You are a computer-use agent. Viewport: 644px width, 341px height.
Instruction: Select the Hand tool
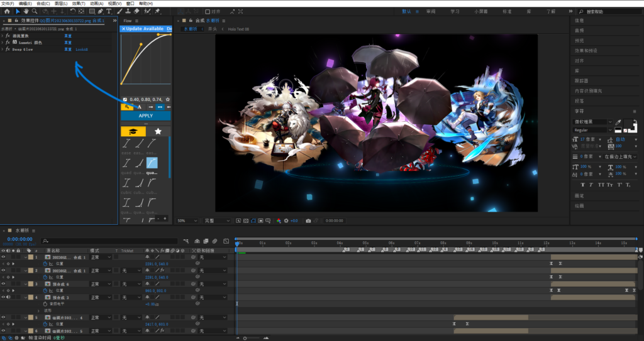[26, 11]
